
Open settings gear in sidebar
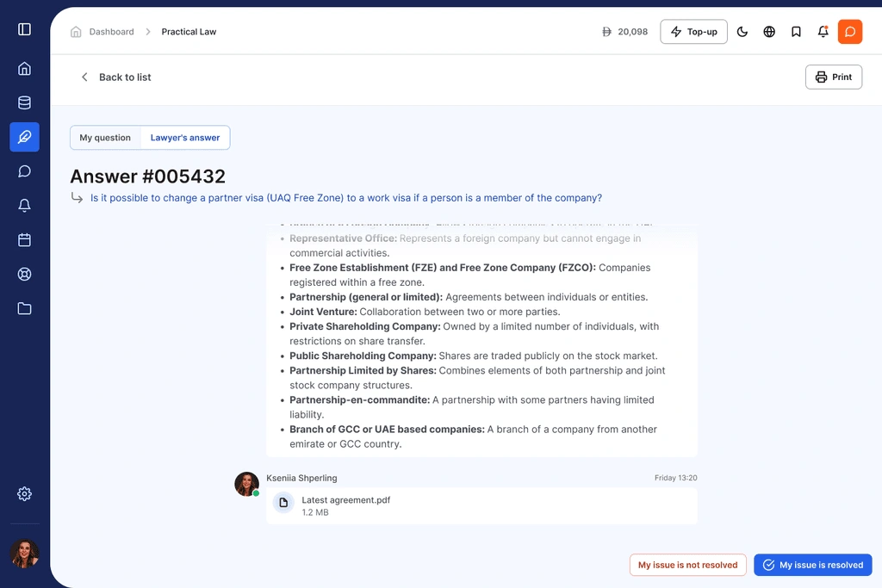point(24,494)
